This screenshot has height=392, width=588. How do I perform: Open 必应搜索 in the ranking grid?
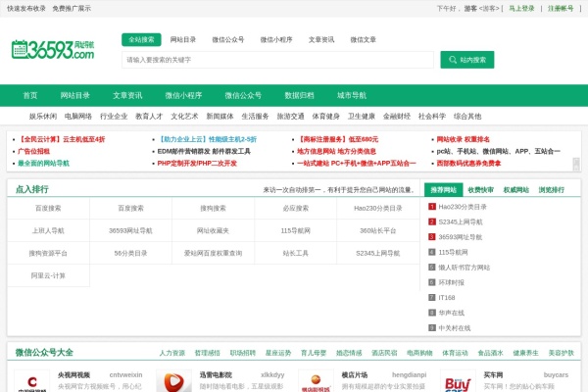coord(296,208)
